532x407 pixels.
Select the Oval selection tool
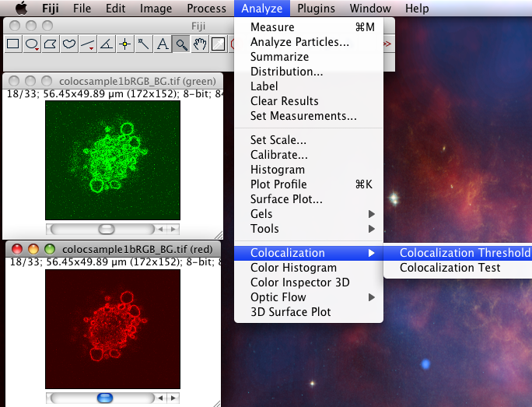click(32, 44)
